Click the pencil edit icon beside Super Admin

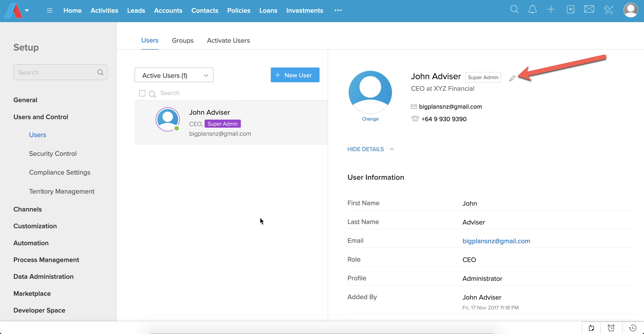click(512, 78)
